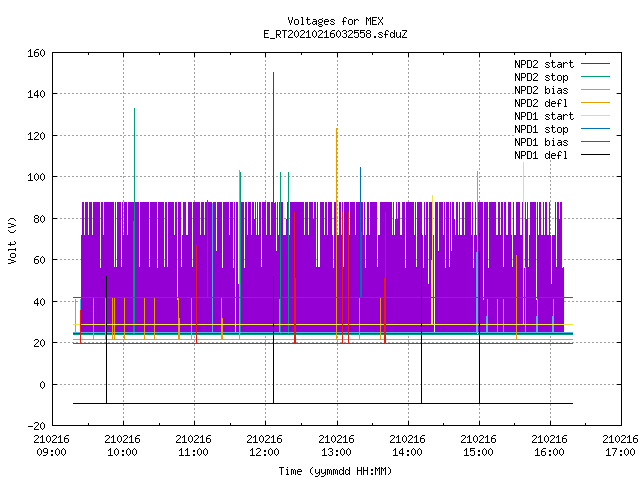The image size is (640, 480).
Task: Select the NPD2 bias legend label
Action: [x=541, y=90]
